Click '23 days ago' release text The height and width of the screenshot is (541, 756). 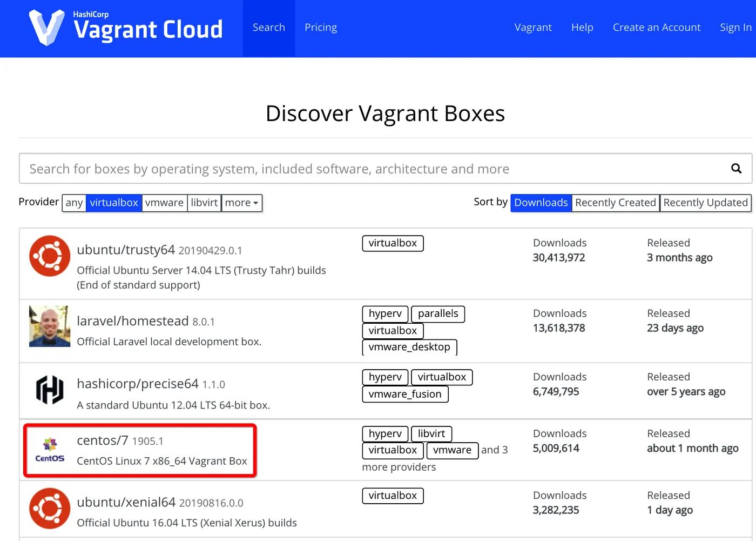coord(675,328)
